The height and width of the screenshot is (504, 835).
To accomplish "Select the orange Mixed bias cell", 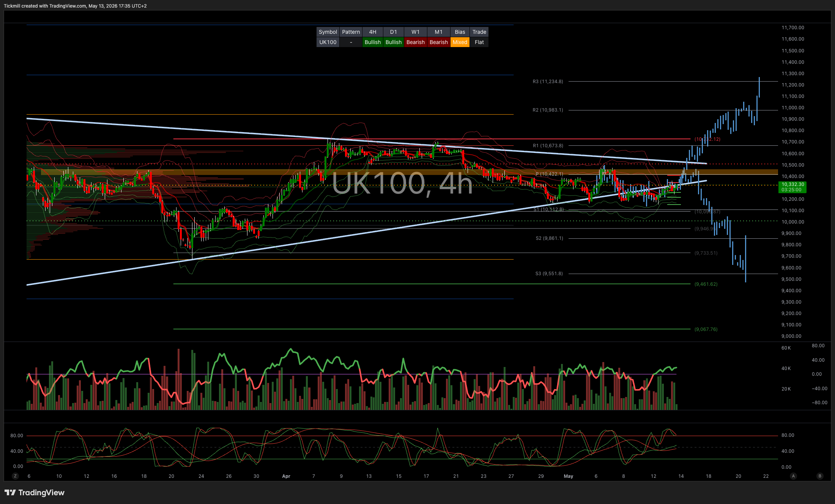I will [460, 42].
